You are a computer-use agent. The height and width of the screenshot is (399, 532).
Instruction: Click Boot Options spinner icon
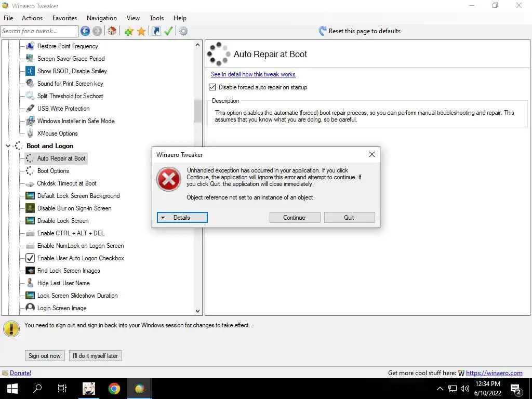(30, 170)
